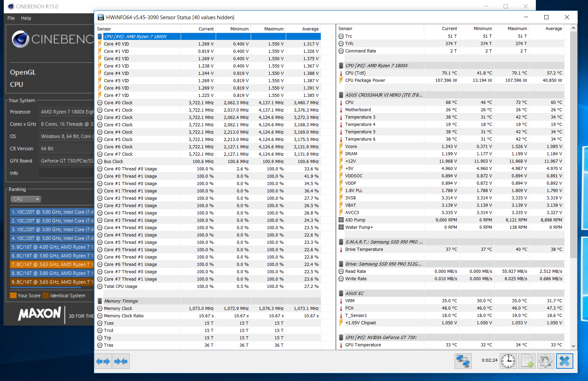Open the Help menu in Cinebench
The width and height of the screenshot is (588, 381).
point(26,18)
